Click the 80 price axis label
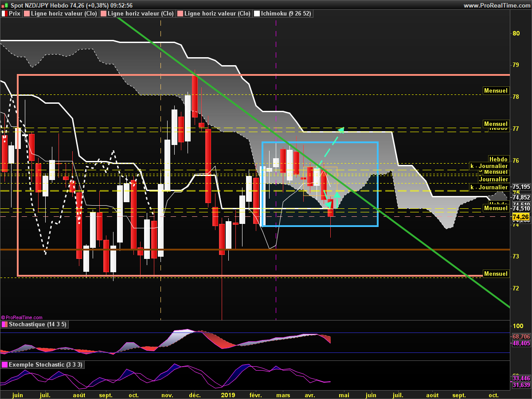532x399 pixels. tap(516, 33)
